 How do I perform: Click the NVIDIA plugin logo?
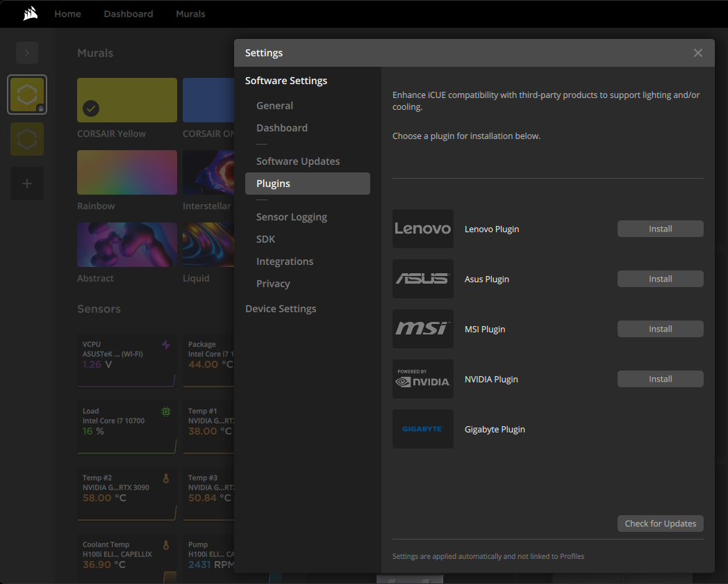(422, 379)
